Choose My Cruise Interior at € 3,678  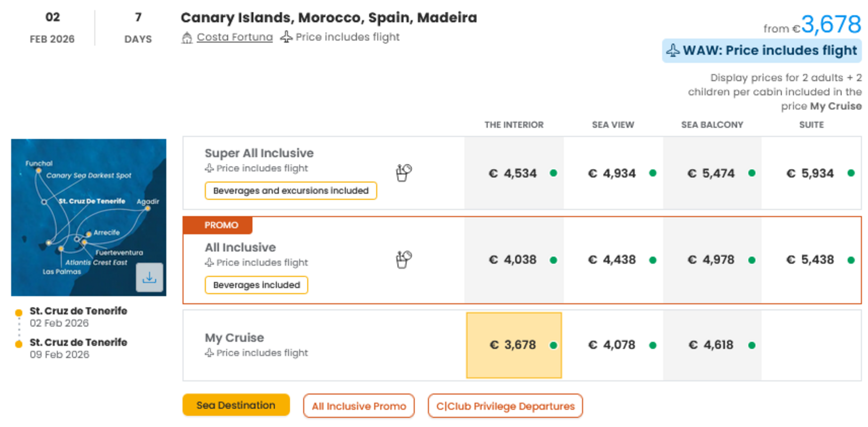click(x=514, y=345)
